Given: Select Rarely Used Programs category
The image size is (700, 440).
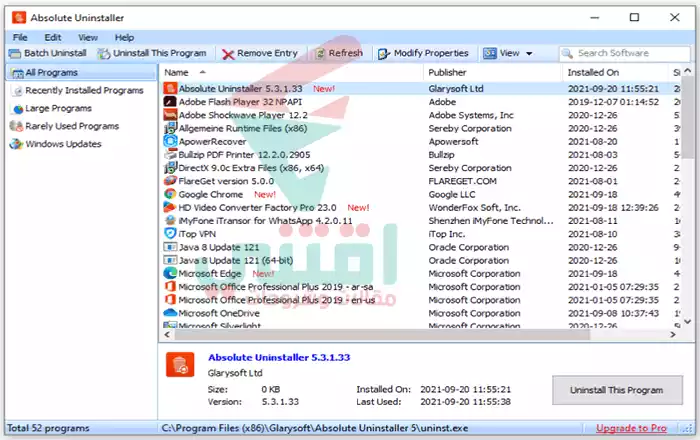Looking at the screenshot, I should 72,126.
